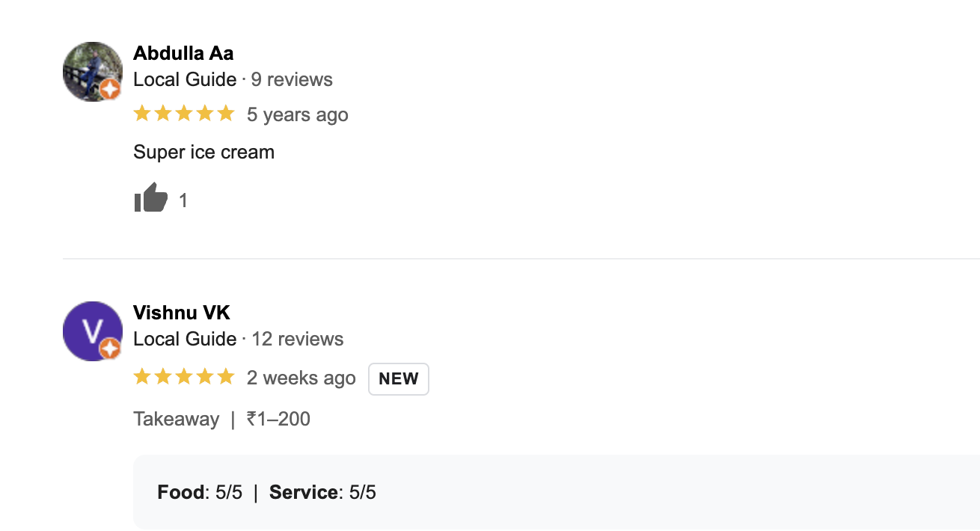The width and height of the screenshot is (980, 531).
Task: Click the "Takeaway | ₹1–200" details line
Action: click(221, 419)
